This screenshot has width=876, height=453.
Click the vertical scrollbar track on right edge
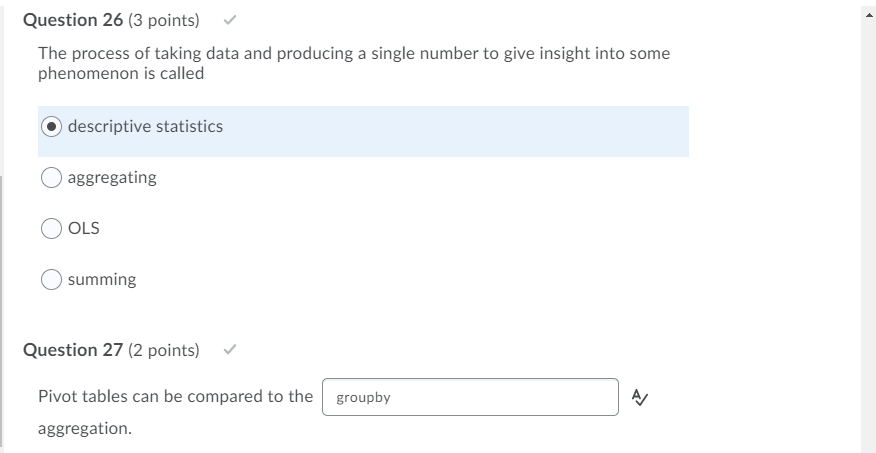869,235
